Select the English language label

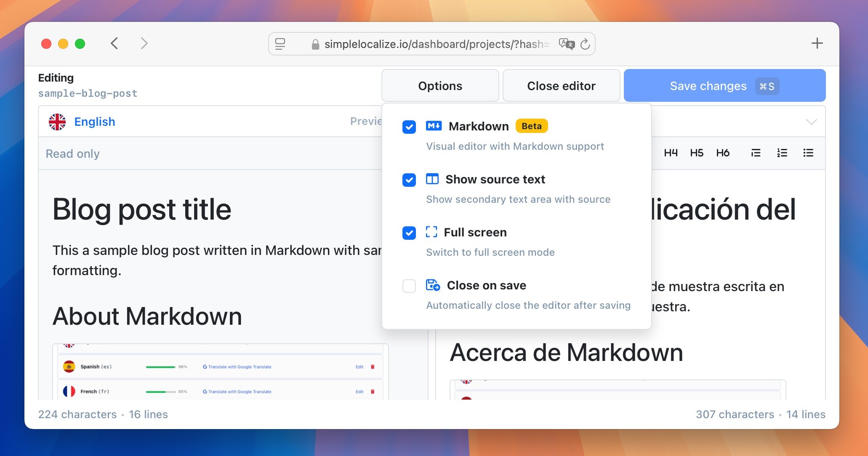pos(95,122)
